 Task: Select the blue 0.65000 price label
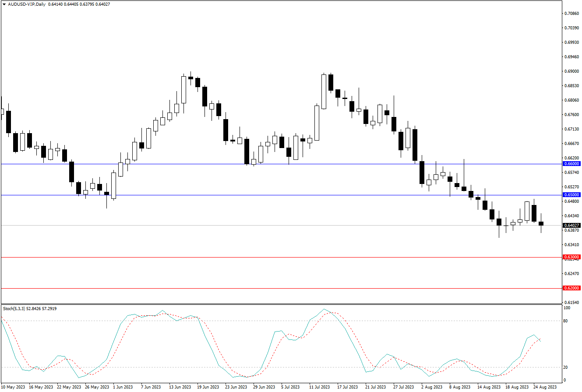point(571,195)
